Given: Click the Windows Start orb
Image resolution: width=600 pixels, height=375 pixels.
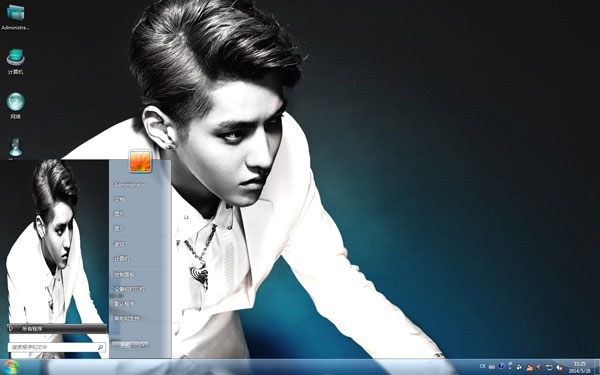Looking at the screenshot, I should 11,367.
